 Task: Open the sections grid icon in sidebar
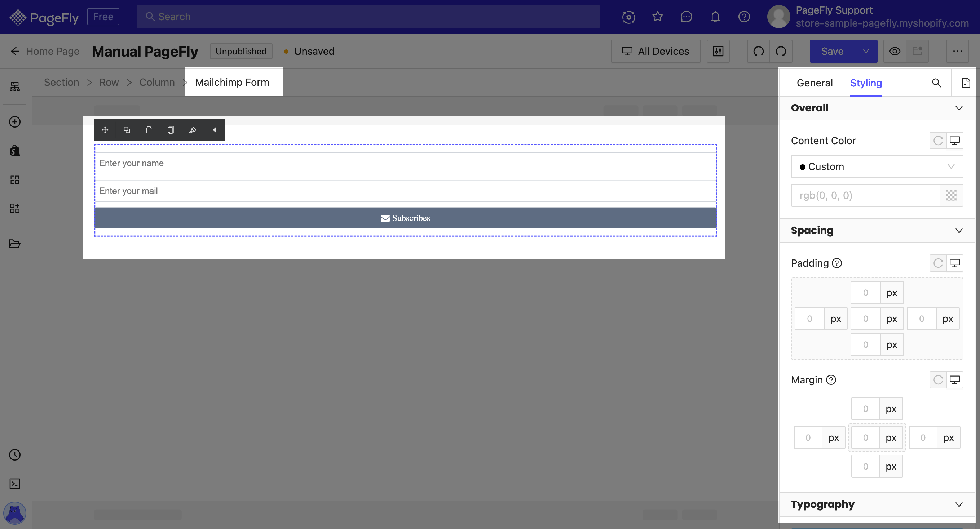[15, 179]
